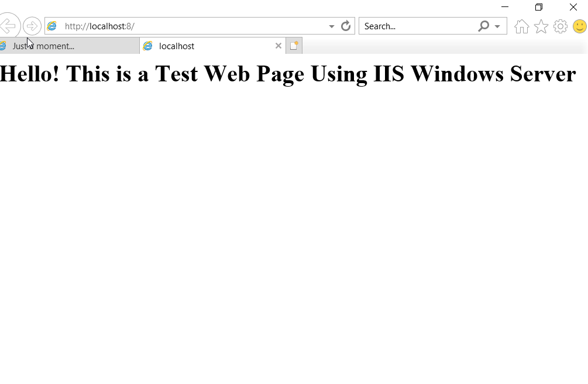Click the "Hello! This is a Test" heading
The height and width of the screenshot is (384, 588).
click(x=288, y=74)
